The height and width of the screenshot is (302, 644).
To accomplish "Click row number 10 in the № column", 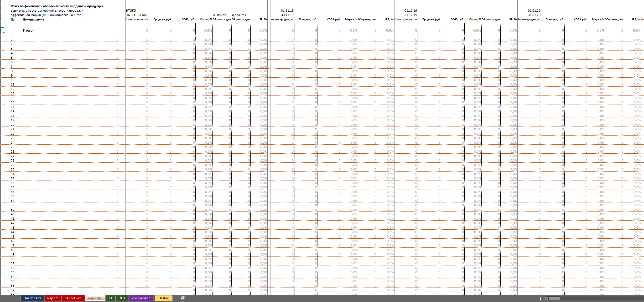I will coord(13,80).
